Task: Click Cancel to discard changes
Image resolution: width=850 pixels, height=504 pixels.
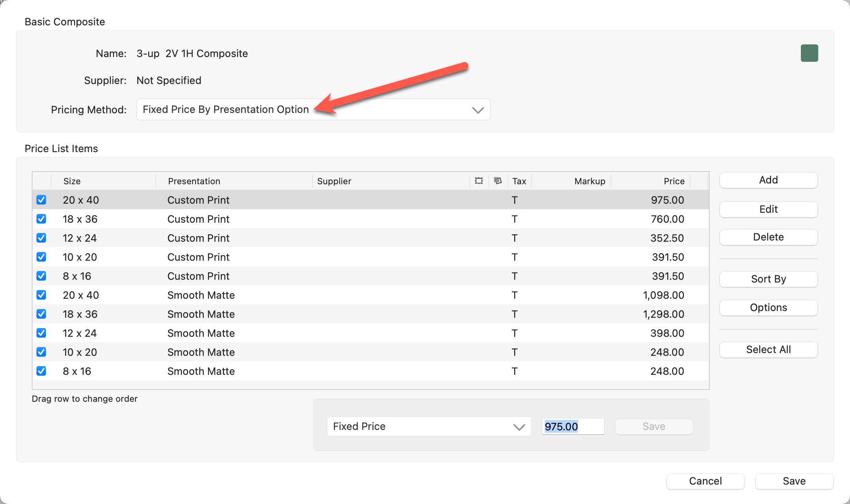Action: [x=705, y=481]
